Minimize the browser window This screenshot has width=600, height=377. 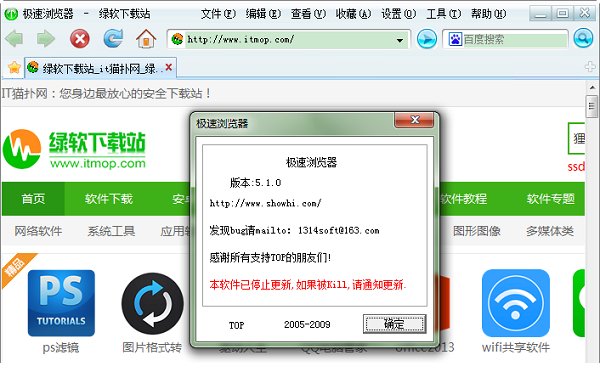pyautogui.click(x=540, y=13)
